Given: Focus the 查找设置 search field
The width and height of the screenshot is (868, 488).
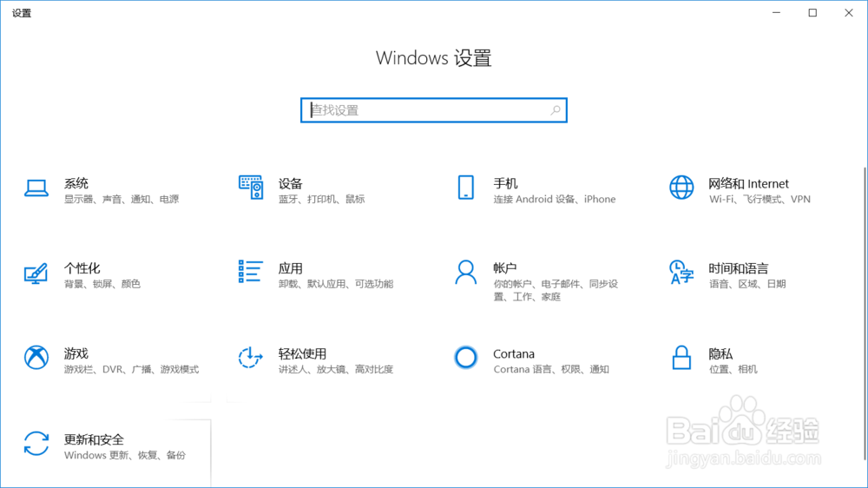Looking at the screenshot, I should click(434, 110).
